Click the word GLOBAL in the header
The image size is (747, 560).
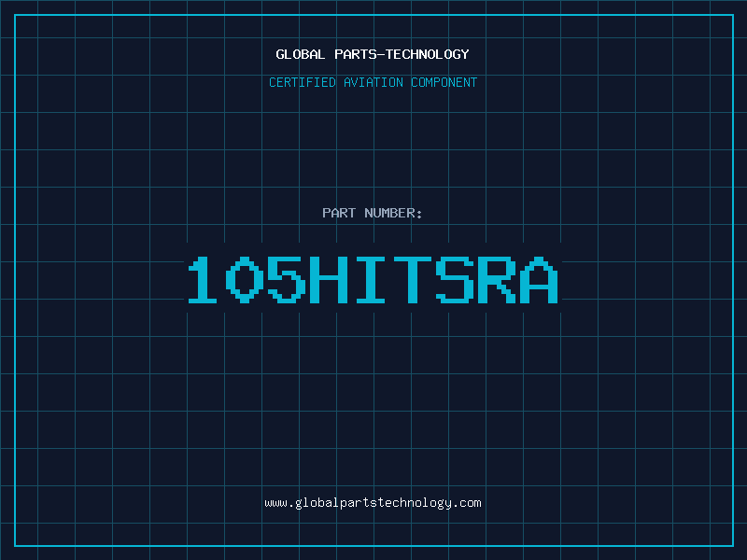301,54
